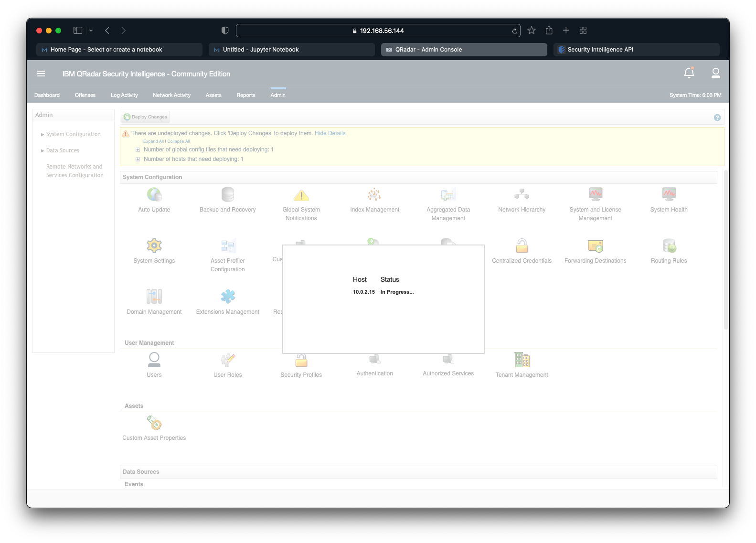This screenshot has width=756, height=543.
Task: Switch to Untitled Jupyter Notebook browser tab
Action: click(x=292, y=50)
